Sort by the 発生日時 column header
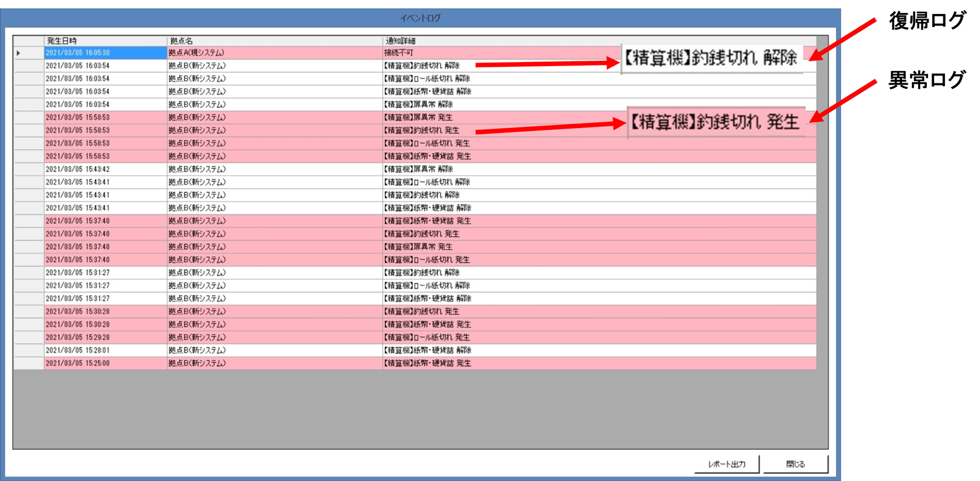 (x=105, y=40)
